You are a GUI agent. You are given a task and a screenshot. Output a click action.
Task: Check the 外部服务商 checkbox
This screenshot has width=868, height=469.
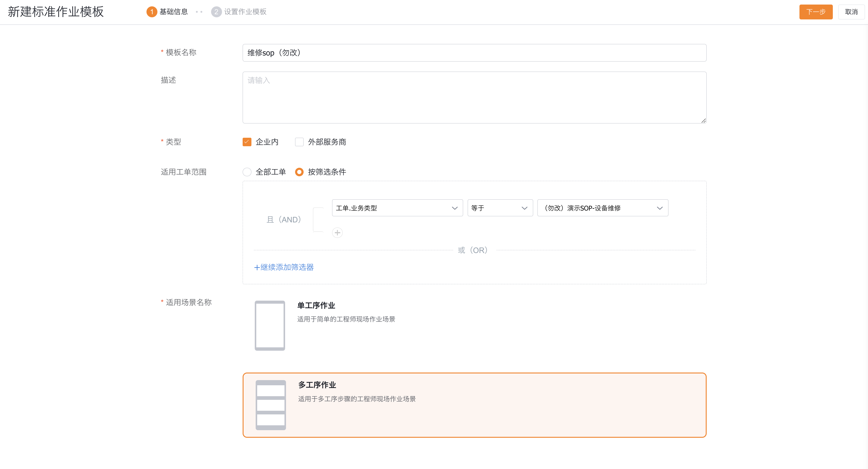(299, 142)
